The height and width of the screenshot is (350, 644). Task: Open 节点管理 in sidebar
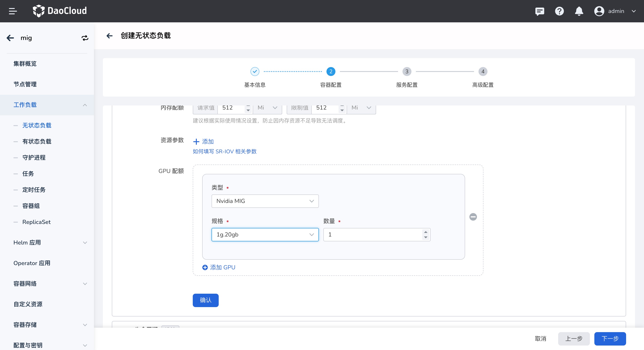coord(25,84)
